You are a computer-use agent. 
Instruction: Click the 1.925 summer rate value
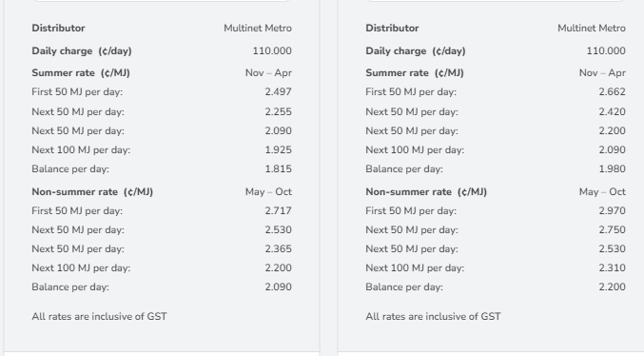click(x=279, y=149)
